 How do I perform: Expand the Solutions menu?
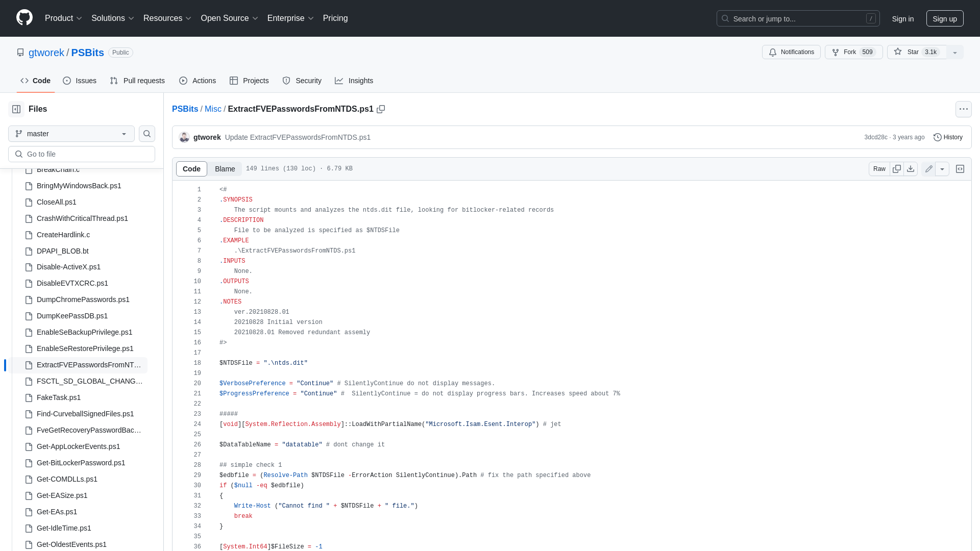click(x=112, y=18)
